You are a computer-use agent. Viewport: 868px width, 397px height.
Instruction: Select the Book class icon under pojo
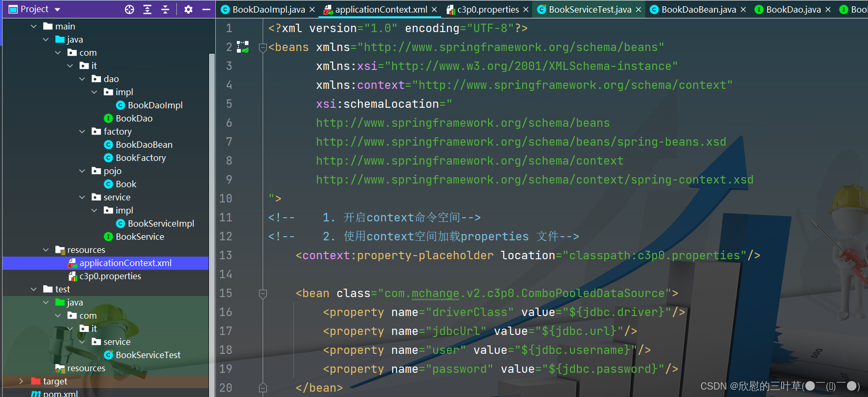coord(108,184)
